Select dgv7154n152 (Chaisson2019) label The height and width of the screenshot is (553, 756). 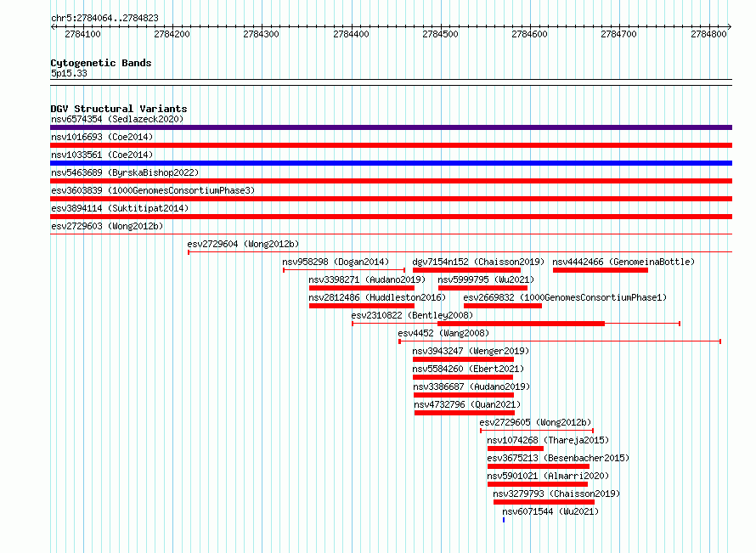click(478, 262)
